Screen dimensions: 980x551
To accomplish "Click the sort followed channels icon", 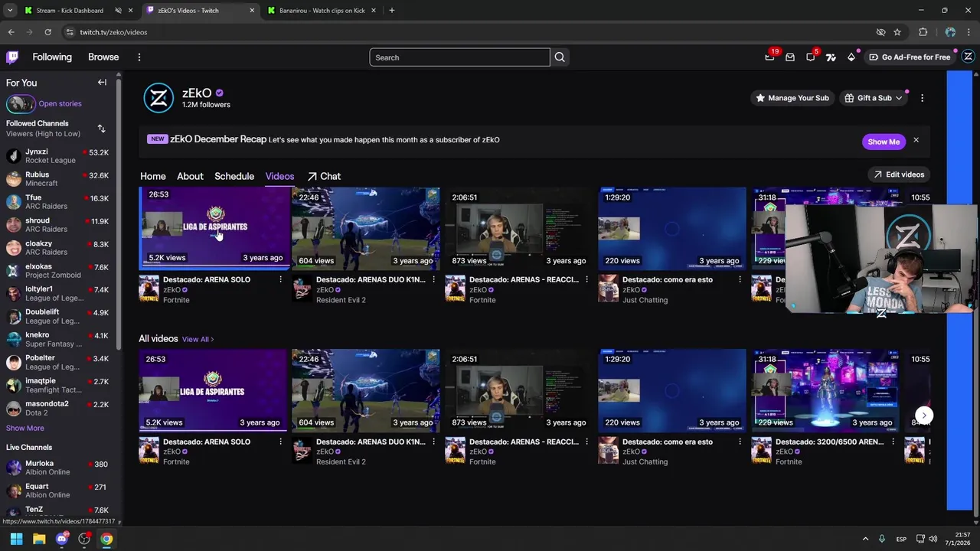I will 101,129.
